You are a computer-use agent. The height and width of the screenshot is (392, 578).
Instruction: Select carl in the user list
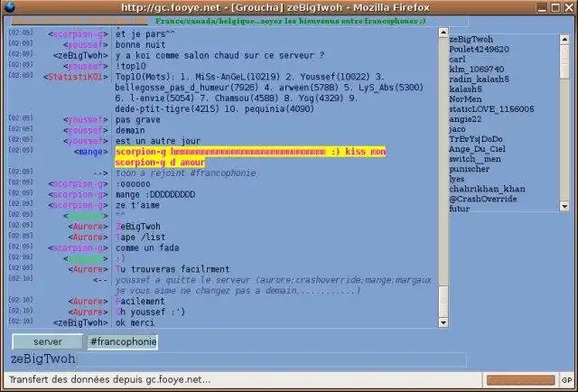coord(458,59)
